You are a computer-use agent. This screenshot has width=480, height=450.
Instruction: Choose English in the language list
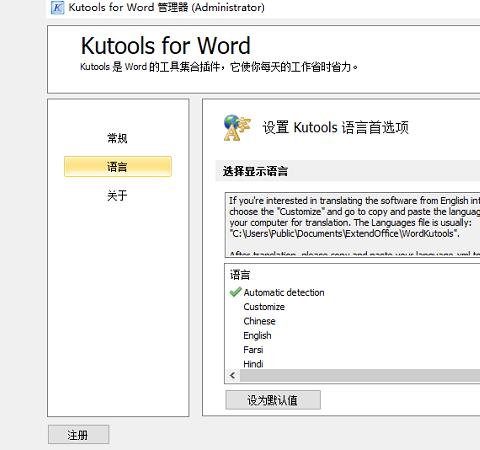point(257,335)
